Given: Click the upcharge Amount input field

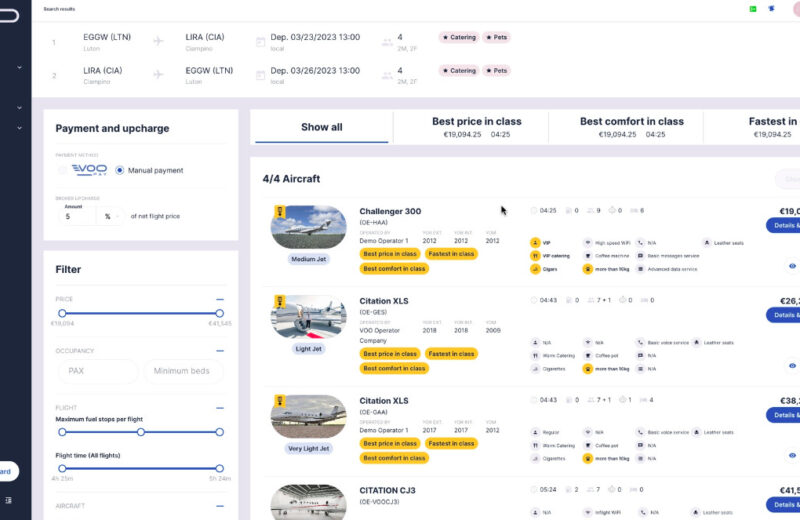Looking at the screenshot, I should [78, 216].
